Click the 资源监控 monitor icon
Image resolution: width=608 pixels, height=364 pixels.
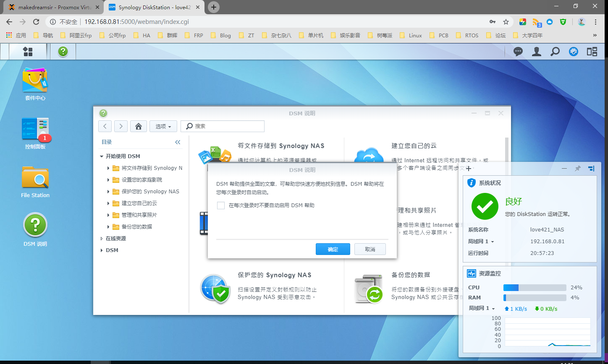472,273
